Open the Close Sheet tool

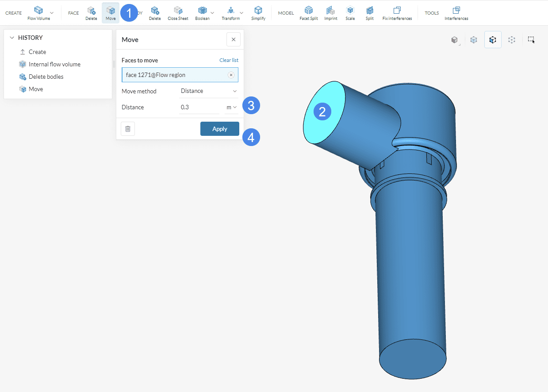pos(178,13)
